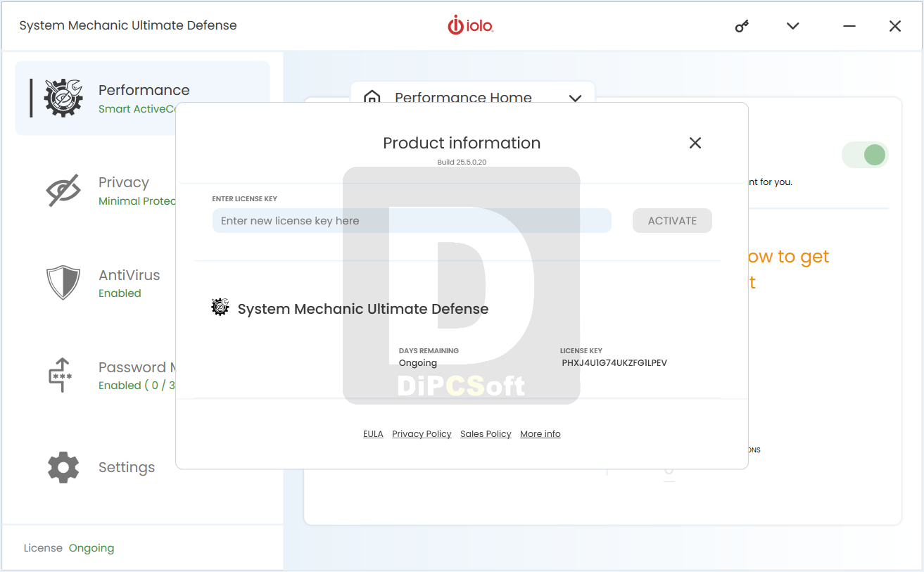Expand the Performance Home dropdown chevron
924x572 pixels.
(x=576, y=98)
